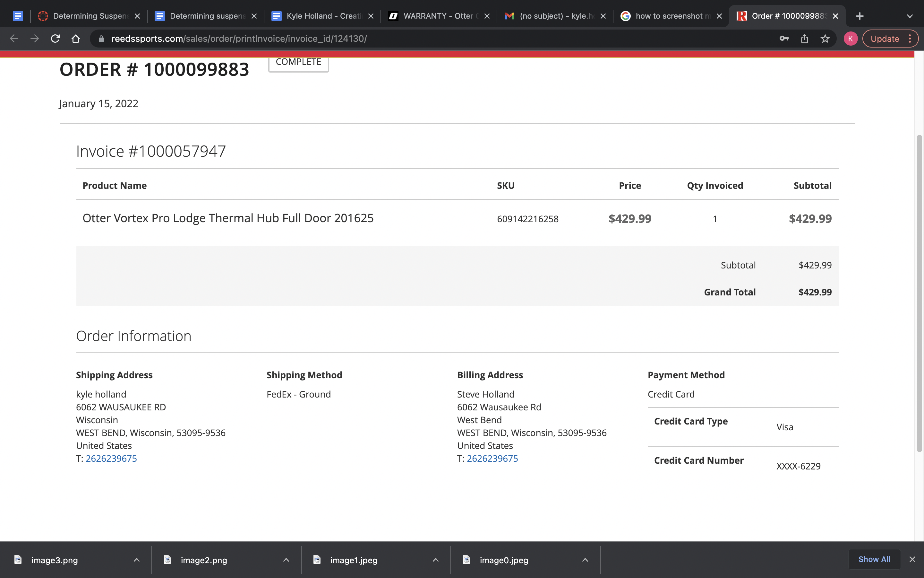Reload the current page
Image resolution: width=924 pixels, height=578 pixels.
coord(56,39)
